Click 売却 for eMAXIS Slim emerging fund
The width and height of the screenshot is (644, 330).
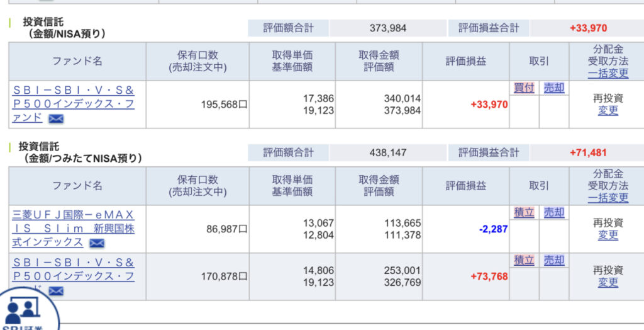554,213
